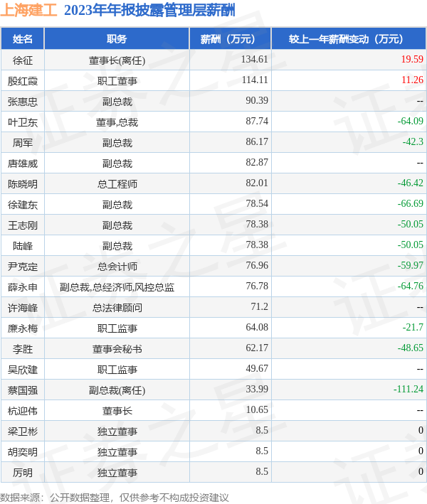Click salary value 78.54
Screen dimensions: 427x504
click(257, 203)
